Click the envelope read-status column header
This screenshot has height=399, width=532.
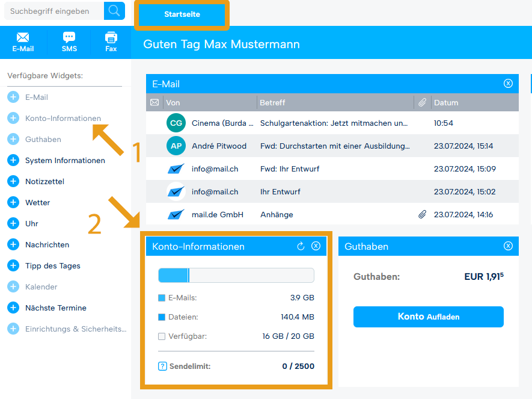(x=154, y=102)
